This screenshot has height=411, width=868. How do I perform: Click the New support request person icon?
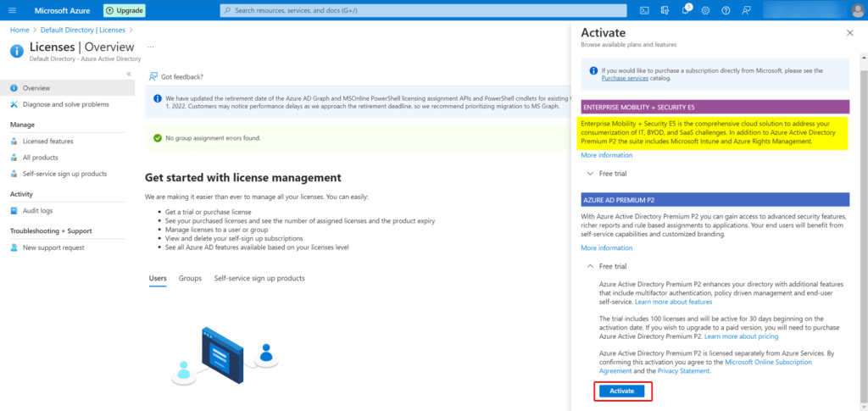14,247
